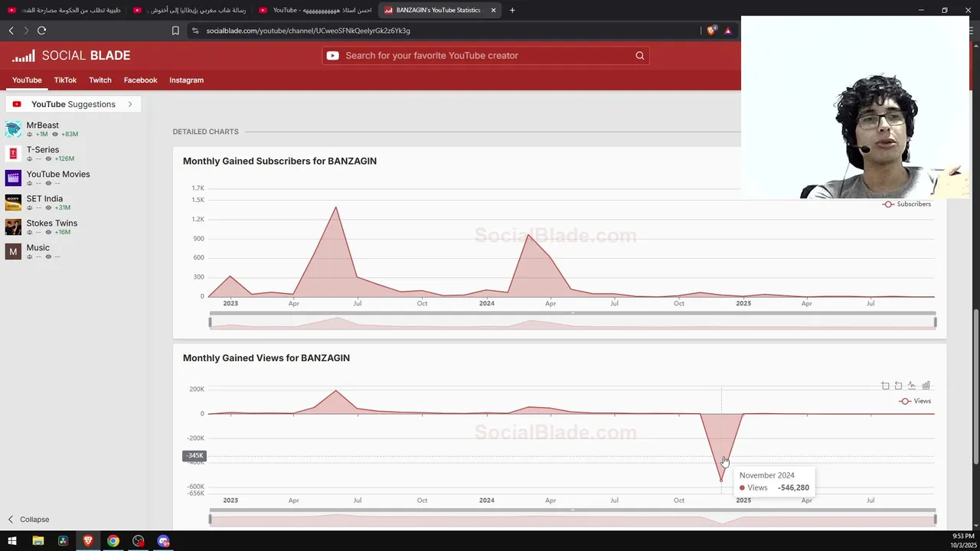980x551 pixels.
Task: Open site settings icon beside the URL
Action: 195,31
